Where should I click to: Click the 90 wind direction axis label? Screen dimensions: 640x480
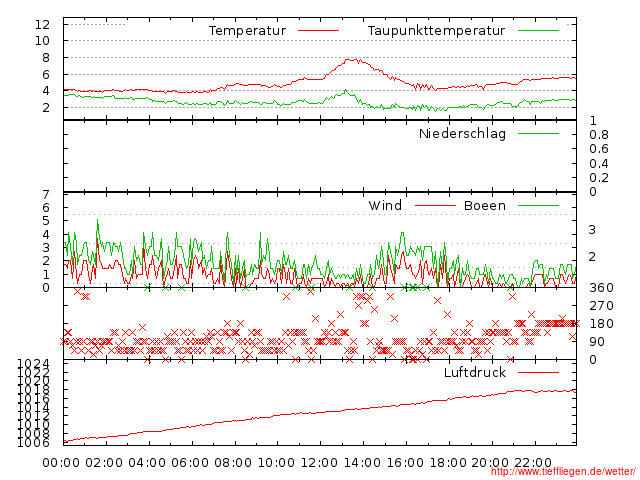597,342
